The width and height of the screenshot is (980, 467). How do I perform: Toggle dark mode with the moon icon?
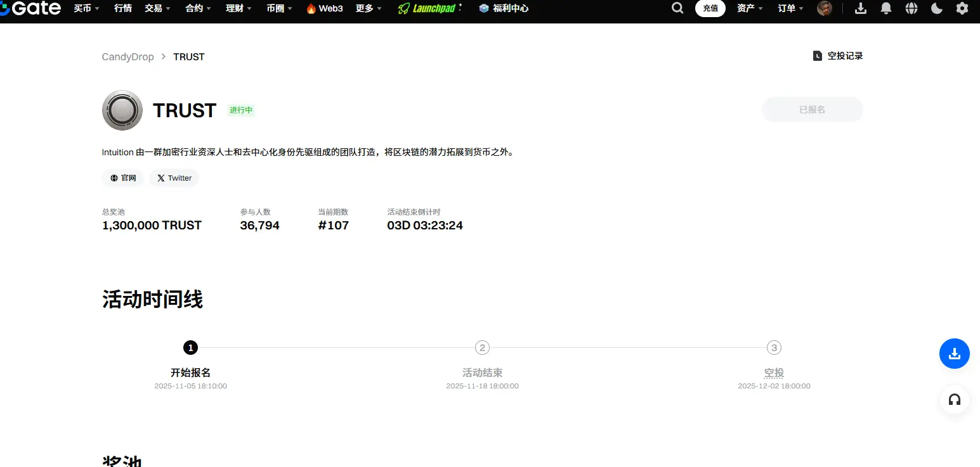[937, 8]
